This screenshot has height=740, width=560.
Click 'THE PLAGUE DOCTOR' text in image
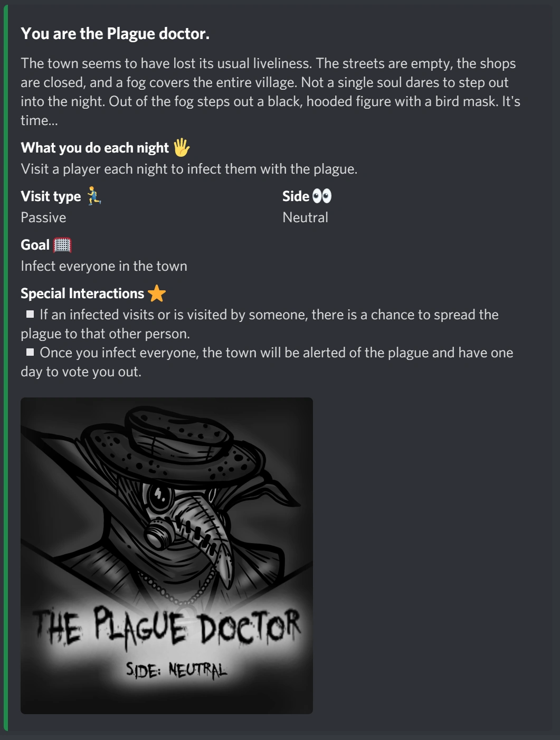(167, 626)
